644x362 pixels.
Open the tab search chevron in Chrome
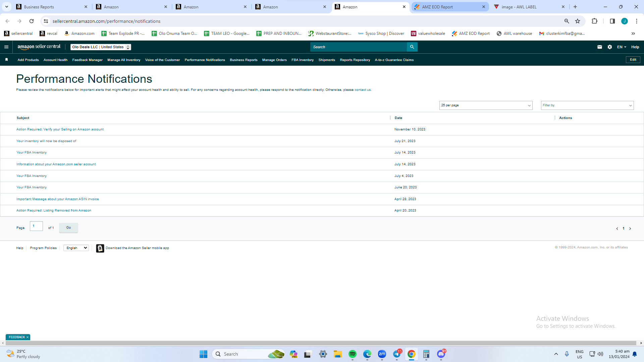pos(7,7)
